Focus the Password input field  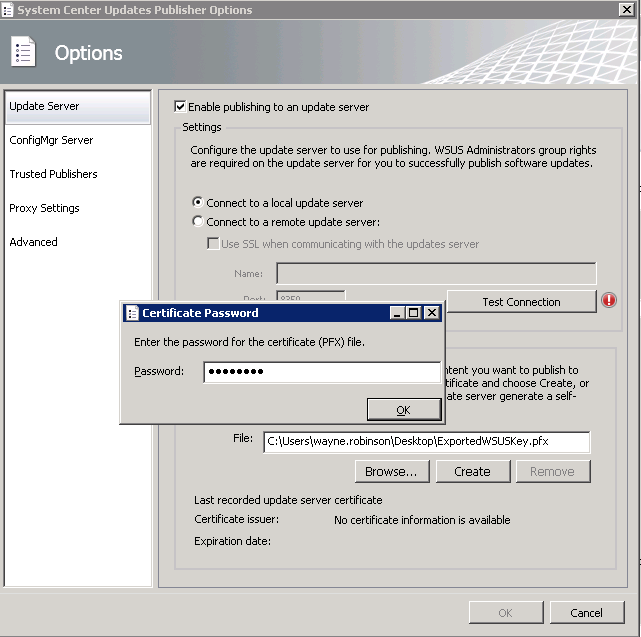[x=322, y=372]
